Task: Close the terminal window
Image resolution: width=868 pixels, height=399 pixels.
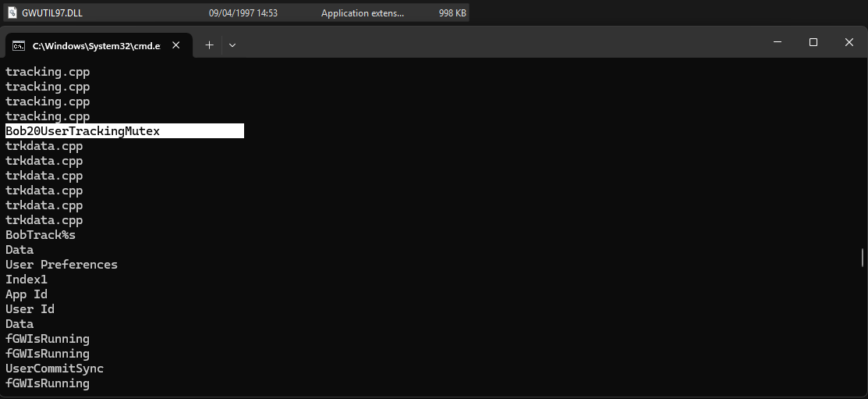Action: [849, 42]
